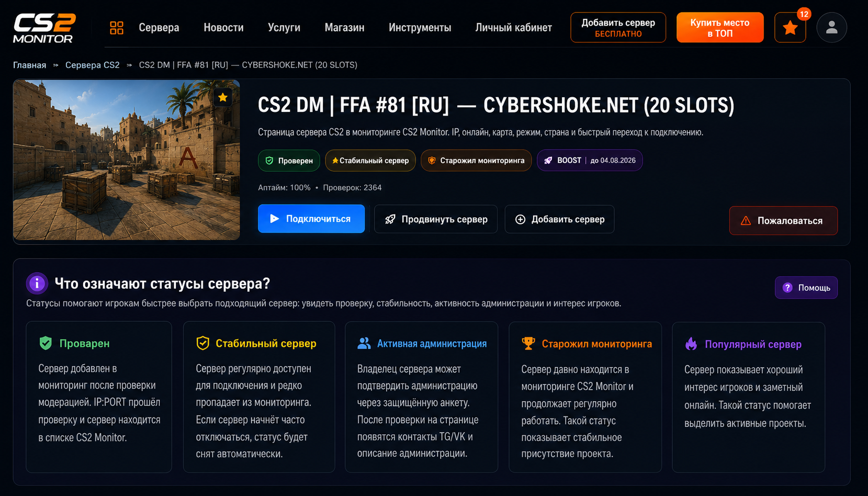Click Популярный сервер card title
The image size is (868, 496).
[x=753, y=344]
